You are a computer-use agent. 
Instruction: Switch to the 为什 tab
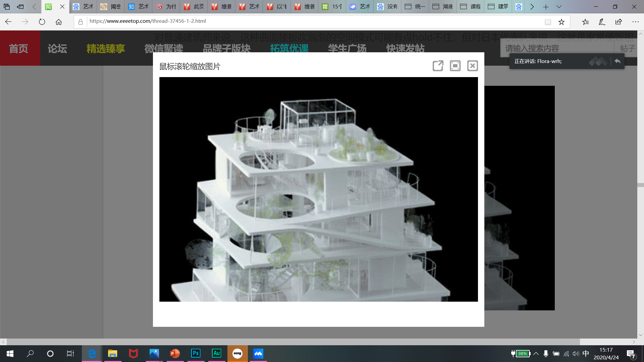(166, 7)
